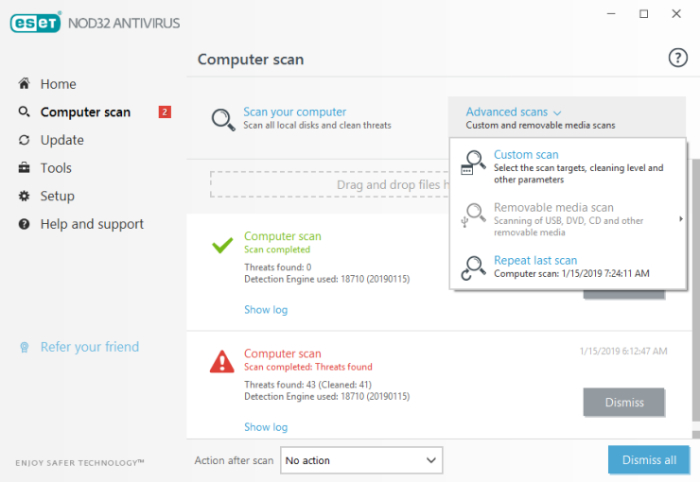Click the red notification badge showing 2
This screenshot has height=482, width=700.
[165, 112]
